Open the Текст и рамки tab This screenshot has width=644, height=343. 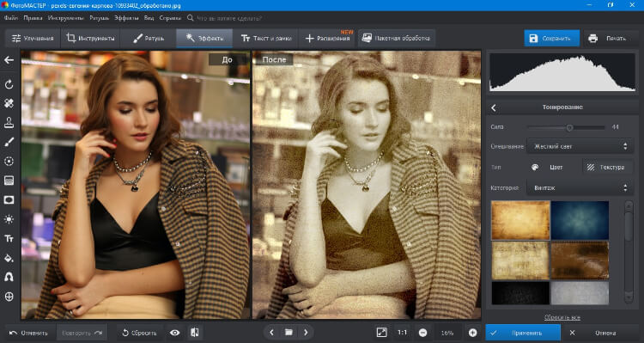click(266, 38)
